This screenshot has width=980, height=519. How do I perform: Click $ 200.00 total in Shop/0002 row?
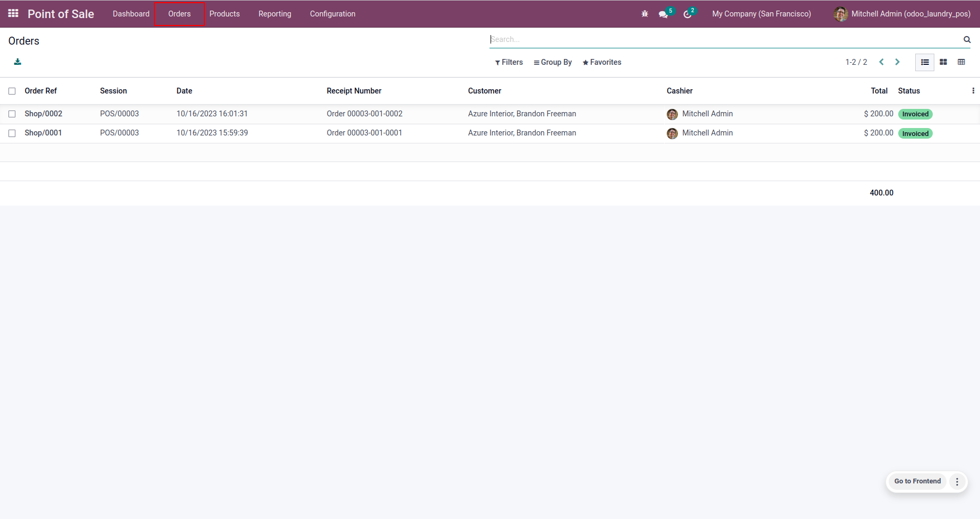tap(879, 114)
